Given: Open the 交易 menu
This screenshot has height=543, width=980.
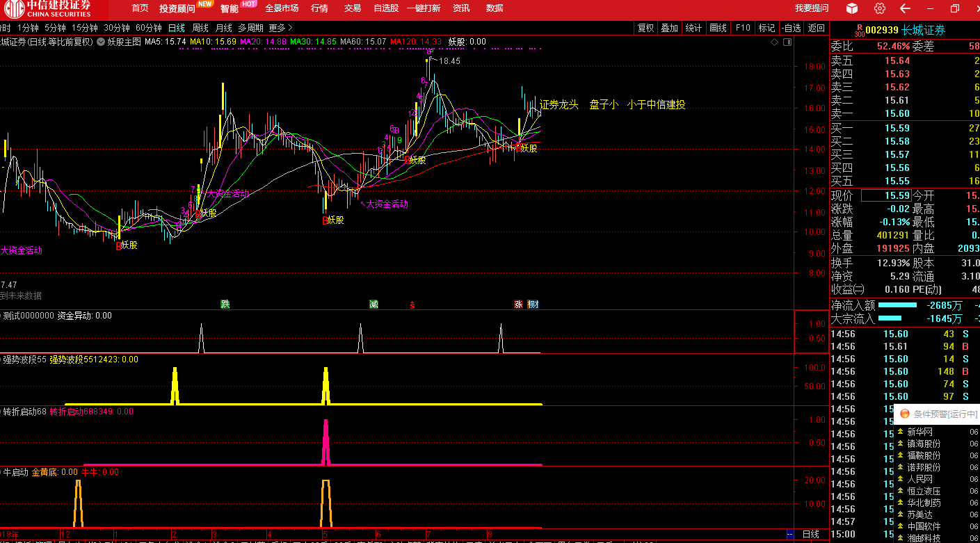Looking at the screenshot, I should [x=353, y=8].
